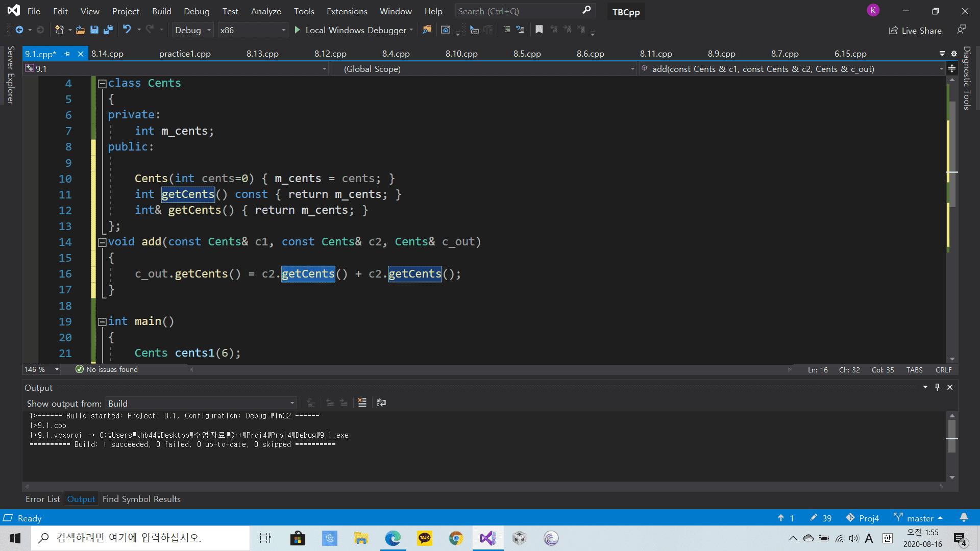Click the Save All toolbar icon
Viewport: 980px width, 551px height.
click(108, 30)
